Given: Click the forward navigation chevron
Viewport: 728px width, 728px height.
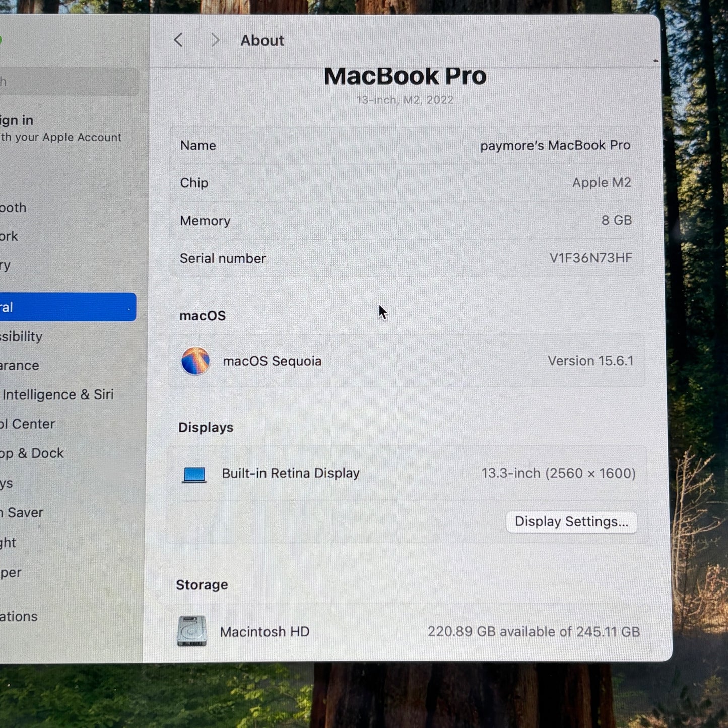Looking at the screenshot, I should 215,40.
